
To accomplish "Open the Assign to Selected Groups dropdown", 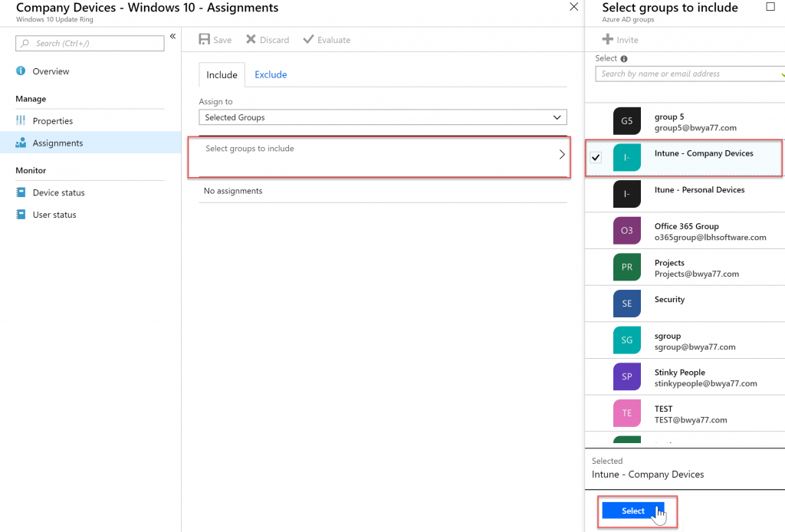I will 383,117.
